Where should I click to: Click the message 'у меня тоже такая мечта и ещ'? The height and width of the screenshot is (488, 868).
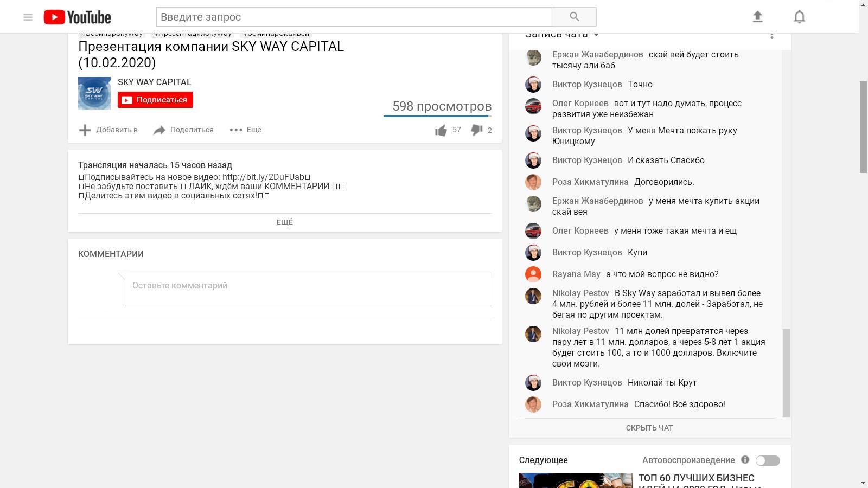(x=675, y=230)
